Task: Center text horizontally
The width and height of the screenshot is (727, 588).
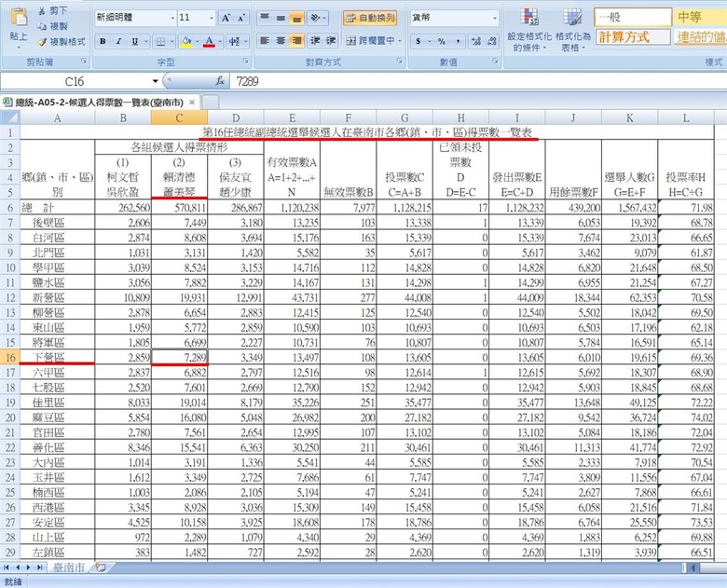Action: coord(281,41)
